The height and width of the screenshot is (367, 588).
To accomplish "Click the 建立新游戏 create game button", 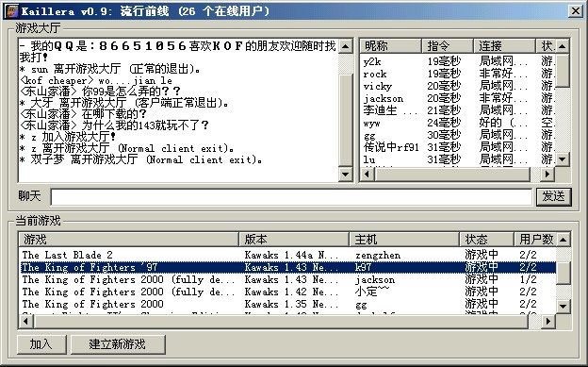I will click(118, 344).
